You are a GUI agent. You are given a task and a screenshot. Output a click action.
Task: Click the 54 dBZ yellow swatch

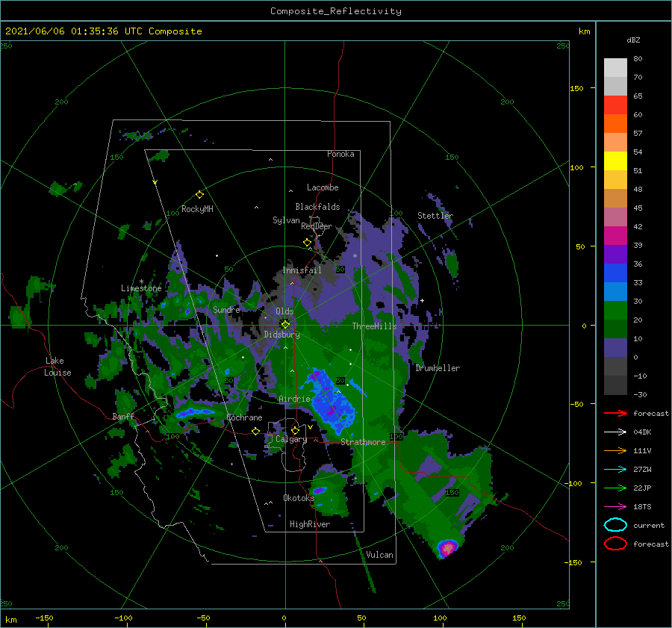615,161
